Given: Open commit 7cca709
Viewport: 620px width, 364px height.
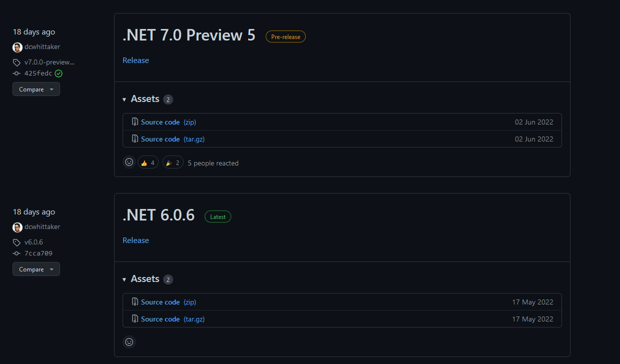Looking at the screenshot, I should click(39, 253).
